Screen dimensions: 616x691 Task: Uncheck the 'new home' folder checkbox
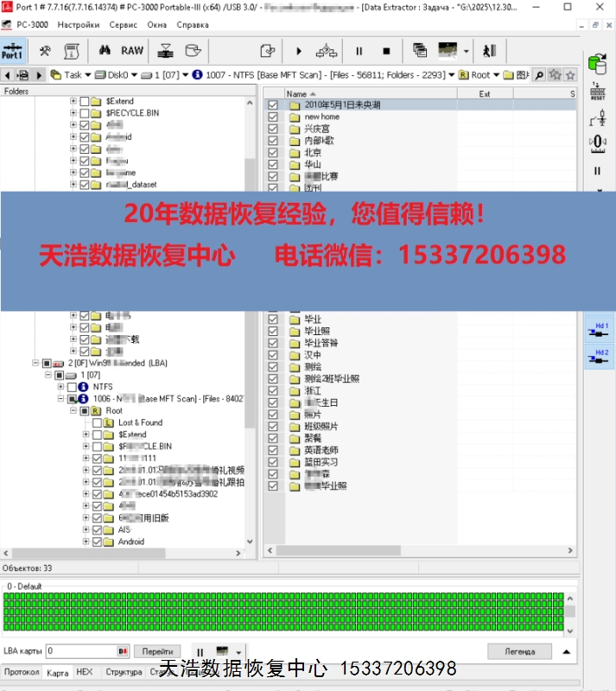273,117
